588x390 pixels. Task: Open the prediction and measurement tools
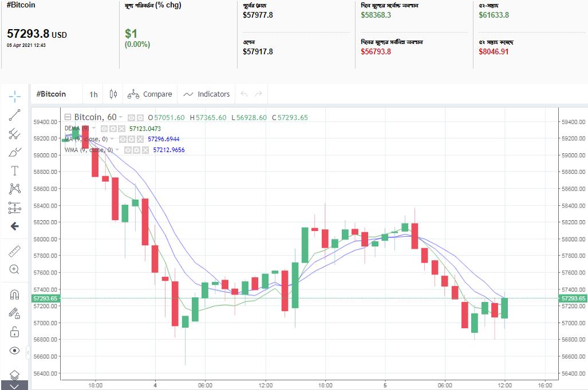[15, 208]
